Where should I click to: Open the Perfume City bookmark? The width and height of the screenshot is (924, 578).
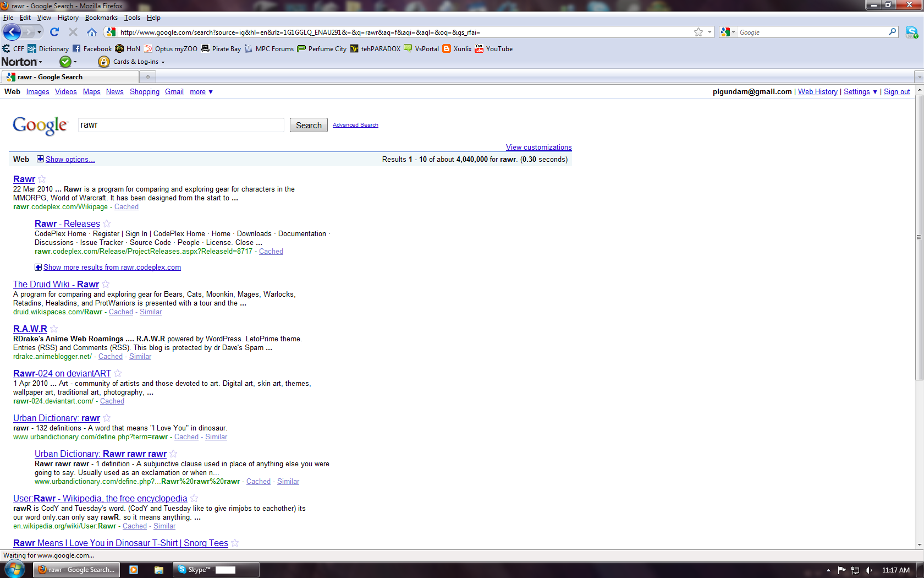pos(322,48)
